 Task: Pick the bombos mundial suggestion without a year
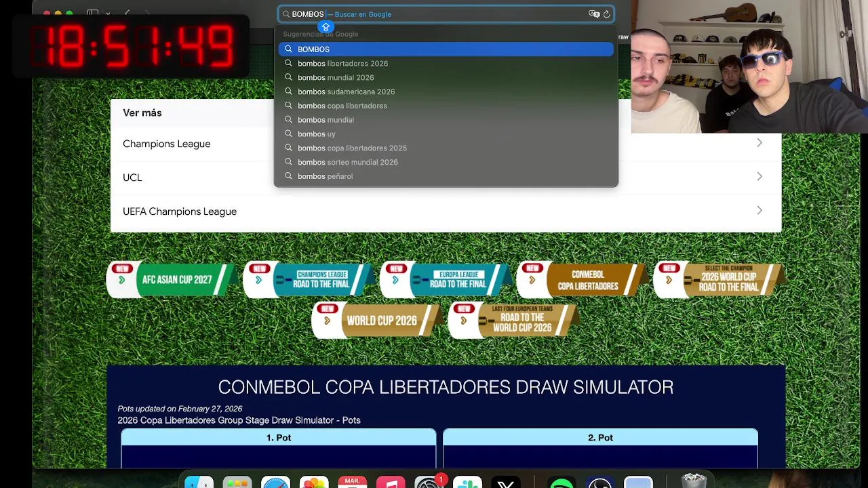[446, 120]
